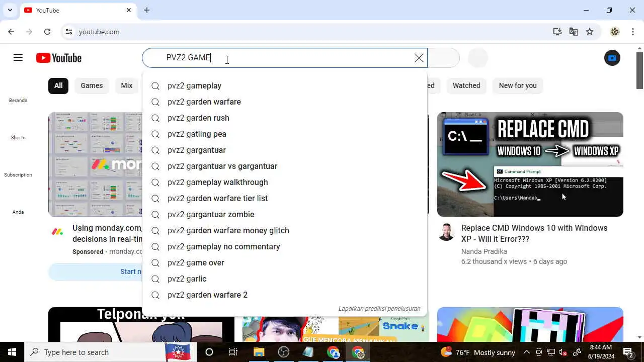
Task: Open the weather widget 76°F Mostly sunny
Action: 478,352
